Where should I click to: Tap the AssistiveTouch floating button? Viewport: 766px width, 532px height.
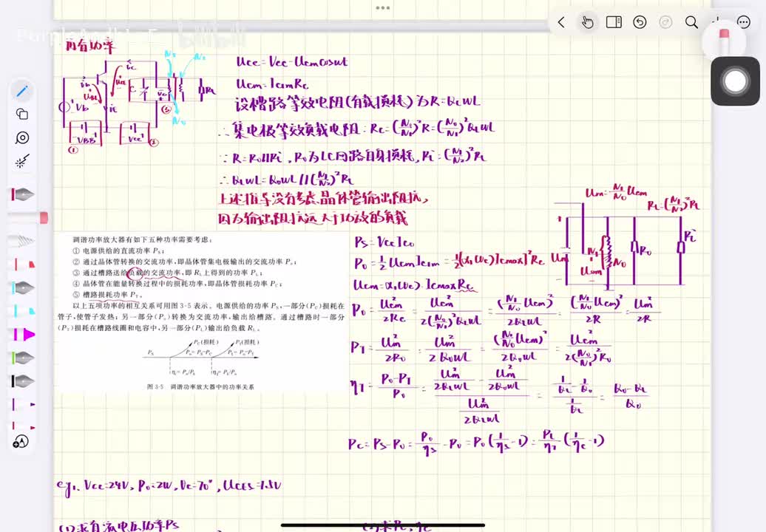click(x=735, y=81)
